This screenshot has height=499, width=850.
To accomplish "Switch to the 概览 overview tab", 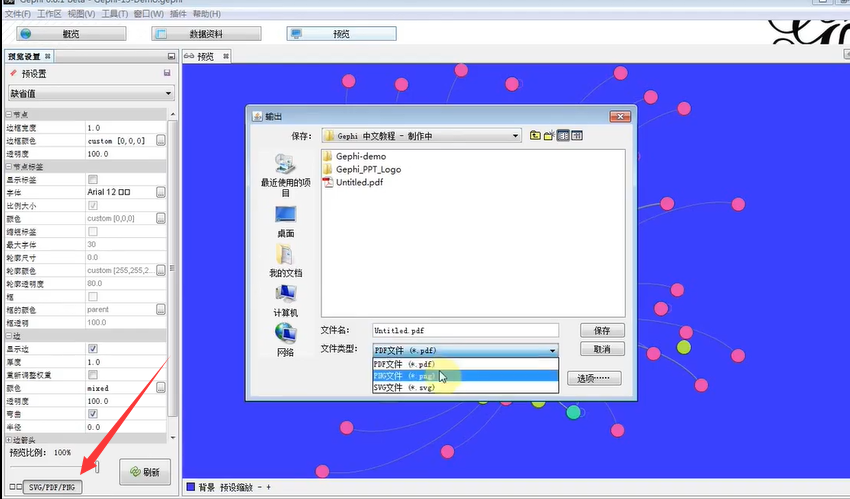I will pos(71,34).
